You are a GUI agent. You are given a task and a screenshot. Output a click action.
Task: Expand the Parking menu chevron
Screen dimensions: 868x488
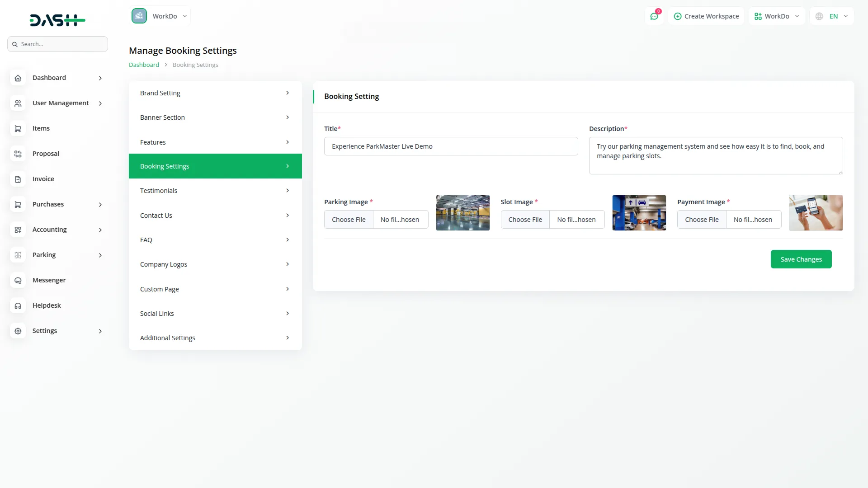100,255
